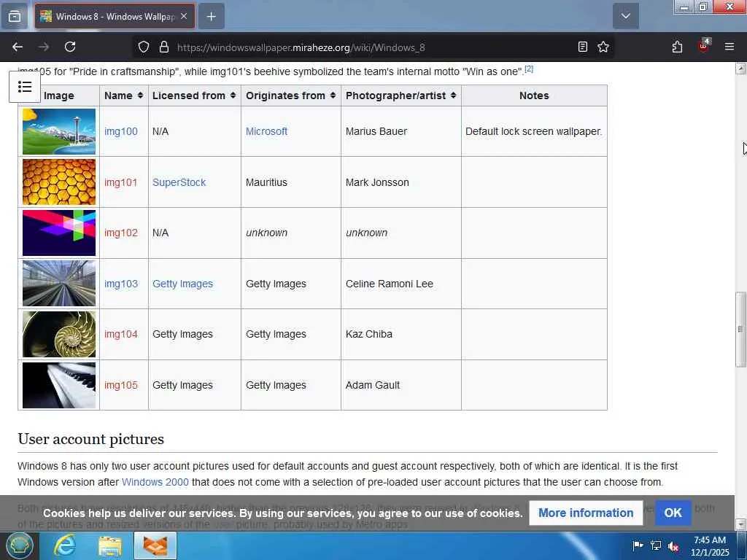The image size is (747, 560).
Task: Switch to the Firefox taskbar button
Action: point(155,545)
